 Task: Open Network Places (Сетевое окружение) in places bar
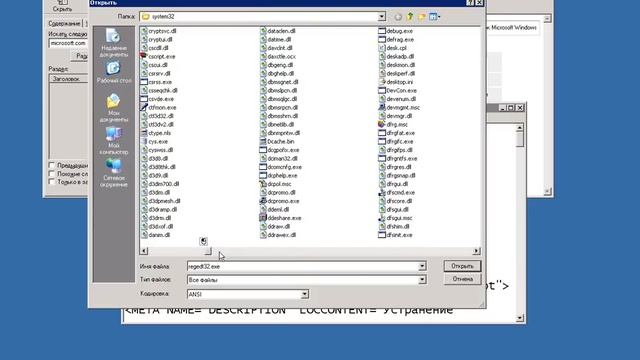(113, 173)
